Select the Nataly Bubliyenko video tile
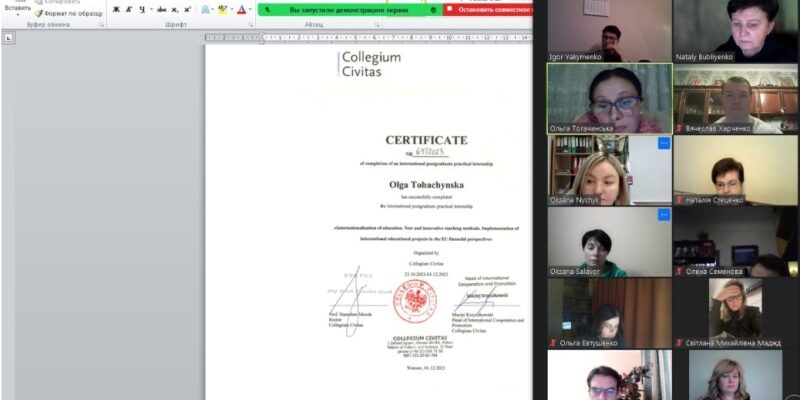This screenshot has width=800, height=400. [735, 31]
